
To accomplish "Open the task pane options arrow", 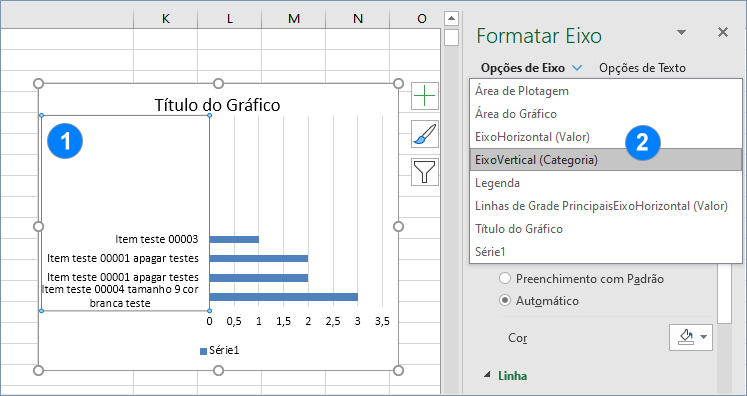I will tap(682, 32).
